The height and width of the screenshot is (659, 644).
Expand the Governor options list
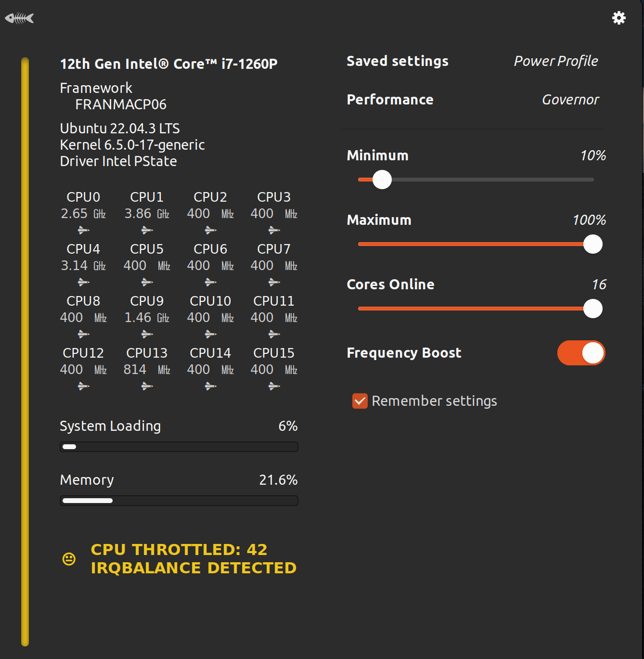(x=570, y=100)
